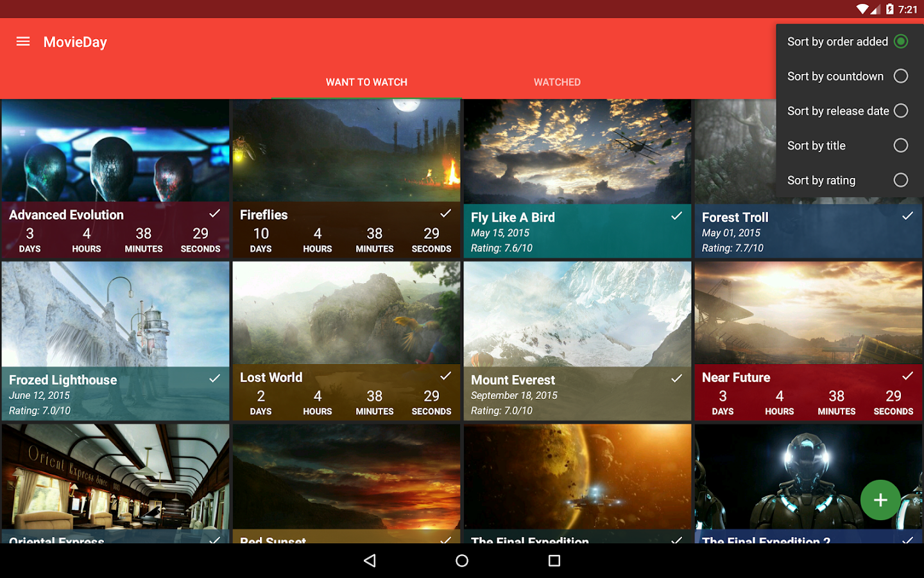Viewport: 924px width, 578px height.
Task: Switch to the Want To Watch tab
Action: coord(366,82)
